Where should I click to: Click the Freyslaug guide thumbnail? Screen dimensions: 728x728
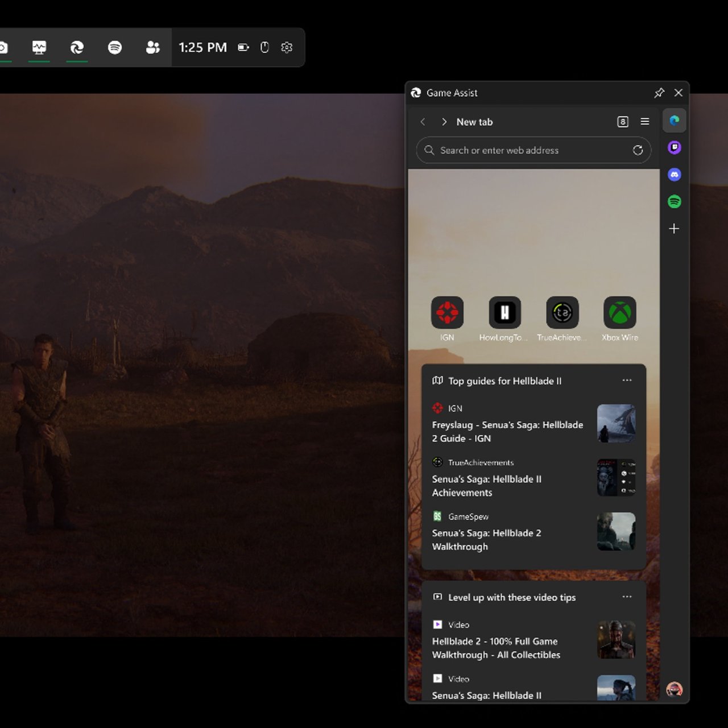616,423
